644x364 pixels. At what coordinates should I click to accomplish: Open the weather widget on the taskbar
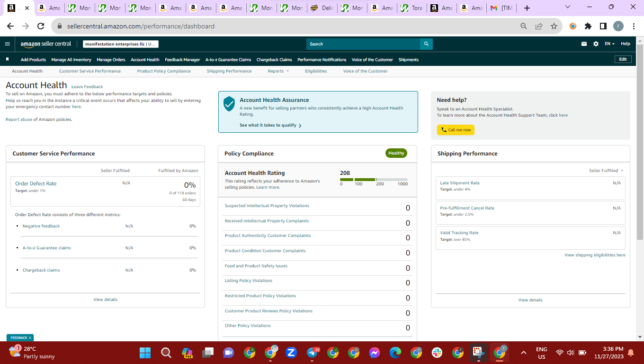(x=32, y=353)
